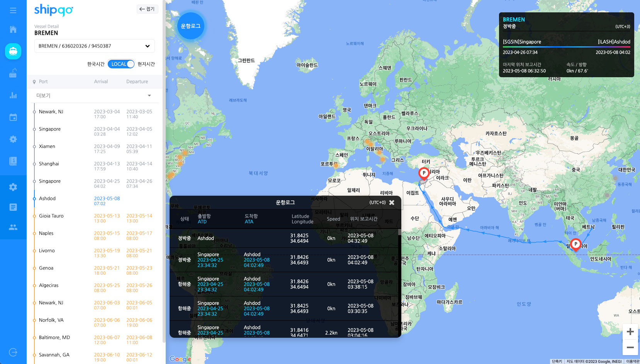Open the info book icon in sidebar
640x364 pixels.
(x=13, y=161)
